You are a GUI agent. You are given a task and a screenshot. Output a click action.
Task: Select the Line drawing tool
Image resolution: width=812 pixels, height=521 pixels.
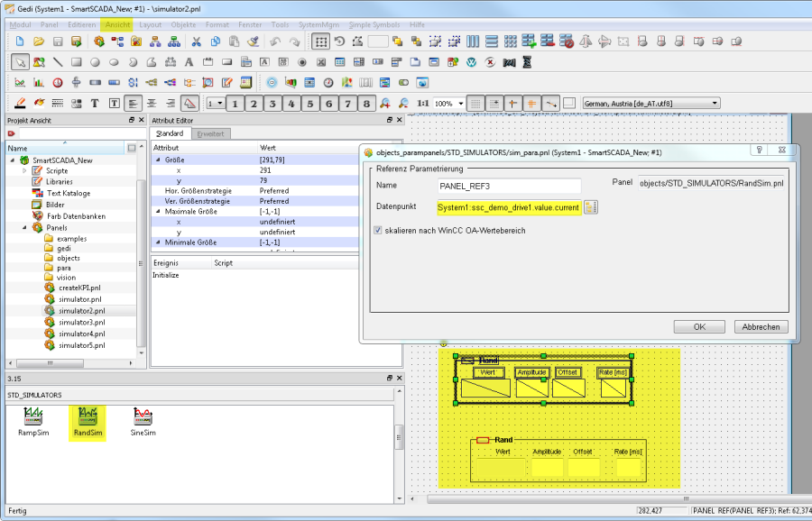pos(58,62)
